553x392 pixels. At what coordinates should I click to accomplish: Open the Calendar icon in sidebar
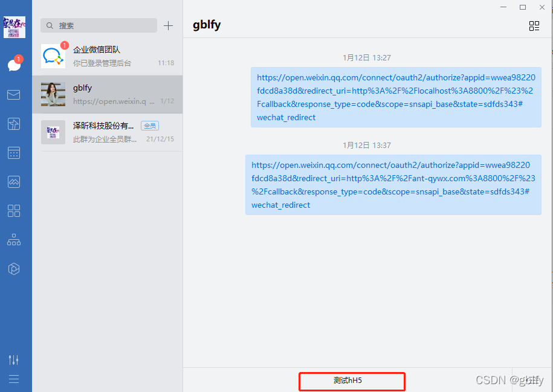pyautogui.click(x=14, y=153)
